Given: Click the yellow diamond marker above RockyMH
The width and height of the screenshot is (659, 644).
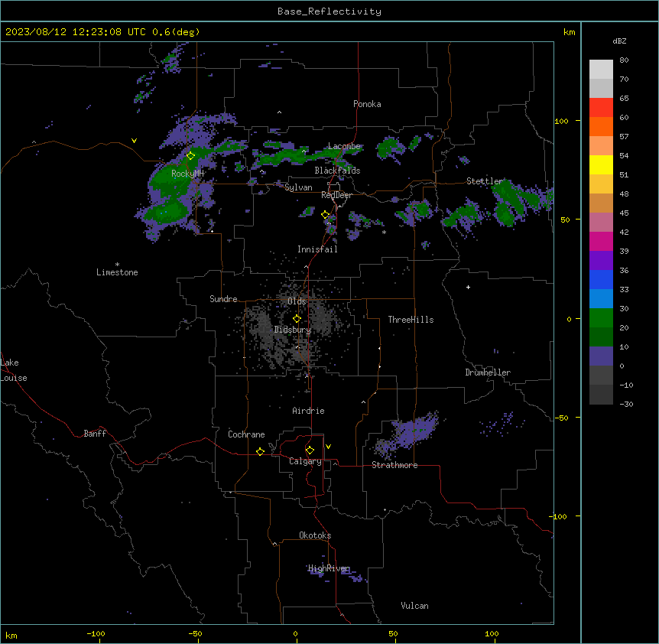Looking at the screenshot, I should 190,155.
